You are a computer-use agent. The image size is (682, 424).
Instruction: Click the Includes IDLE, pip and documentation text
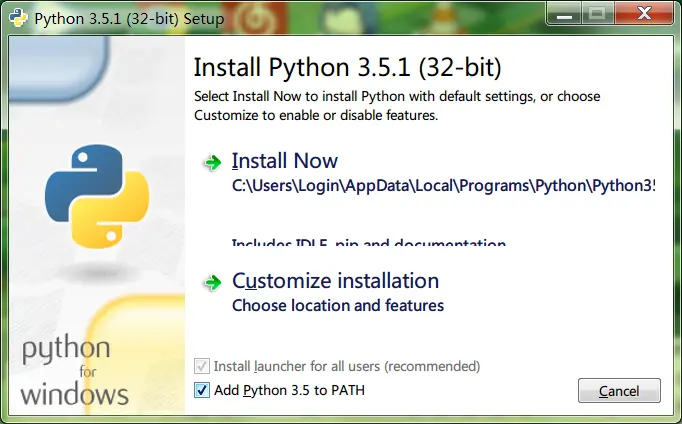click(369, 242)
